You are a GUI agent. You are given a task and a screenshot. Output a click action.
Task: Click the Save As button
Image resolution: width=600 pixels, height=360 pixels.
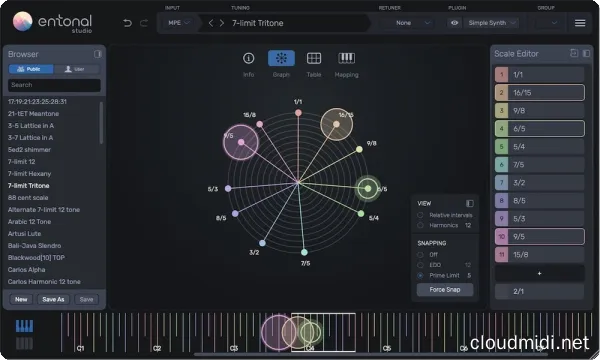53,299
